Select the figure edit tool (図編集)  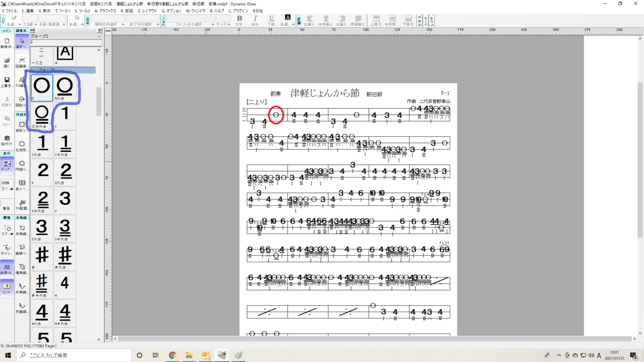click(22, 63)
